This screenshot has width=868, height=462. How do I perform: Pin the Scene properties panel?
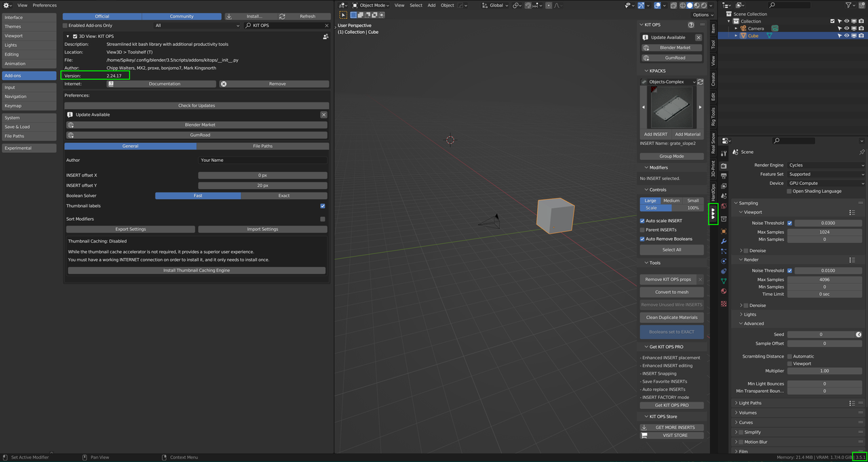861,152
